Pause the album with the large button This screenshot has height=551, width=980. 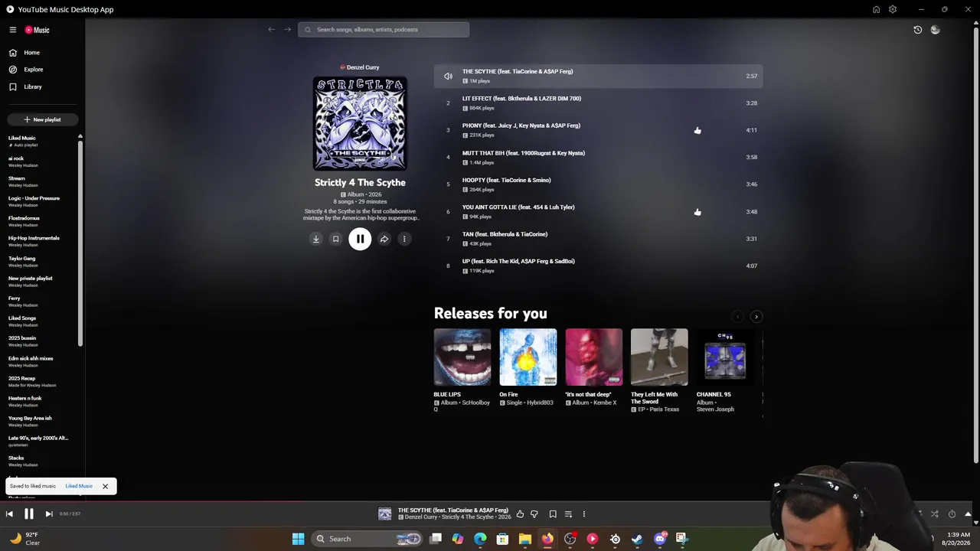[x=360, y=239]
